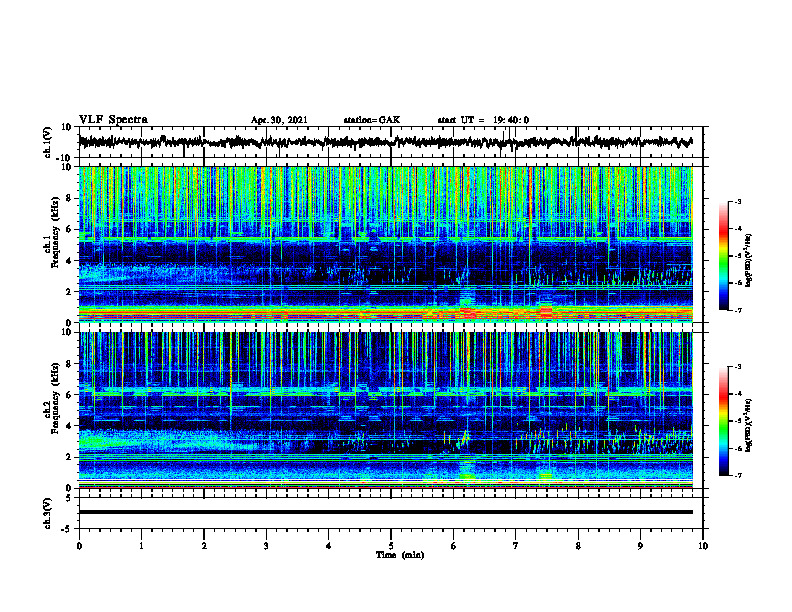Select the date 'Apr. 30, 2021'
Viewport: 792px width, 612px height.
(279, 120)
